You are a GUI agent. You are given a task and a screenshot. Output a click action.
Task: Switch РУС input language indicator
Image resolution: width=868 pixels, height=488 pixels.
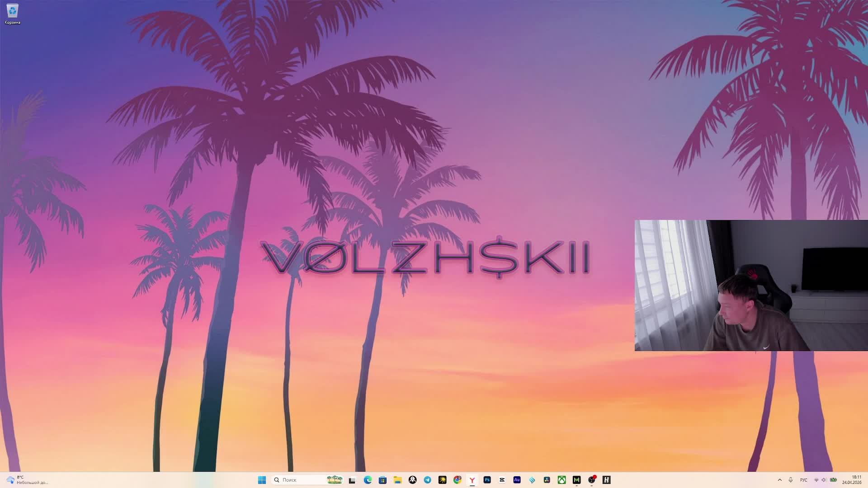pyautogui.click(x=804, y=480)
